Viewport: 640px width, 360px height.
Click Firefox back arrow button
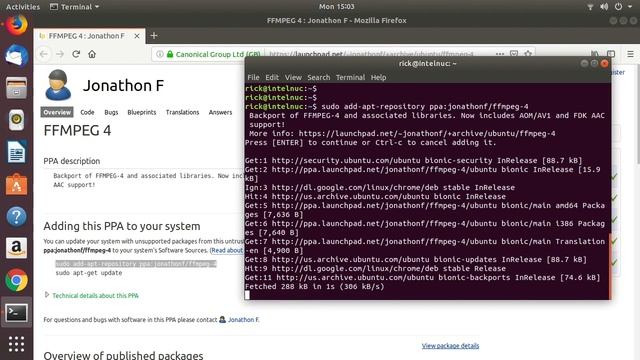[44, 54]
